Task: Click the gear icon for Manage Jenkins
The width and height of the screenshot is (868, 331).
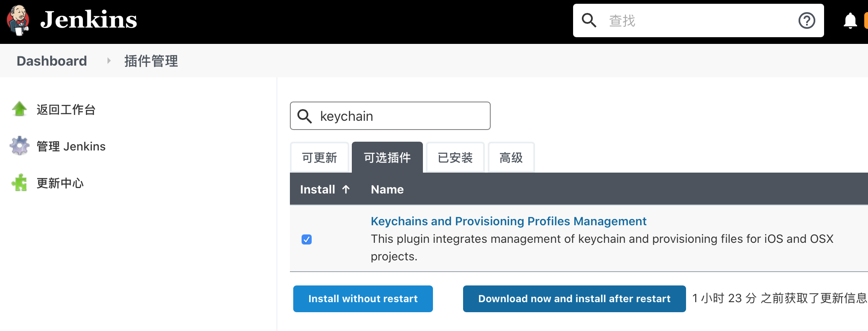Action: coord(19,146)
